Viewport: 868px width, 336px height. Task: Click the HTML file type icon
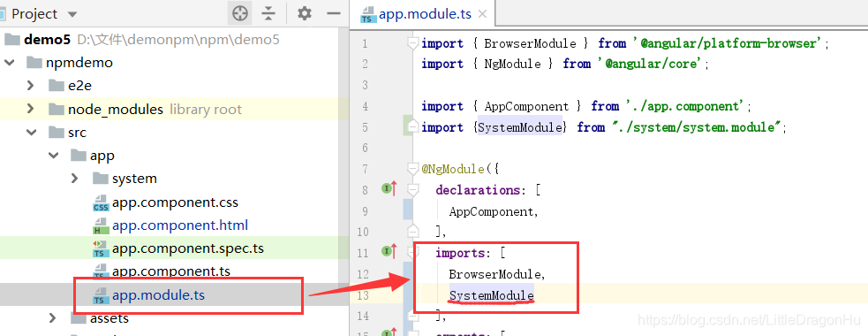101,226
